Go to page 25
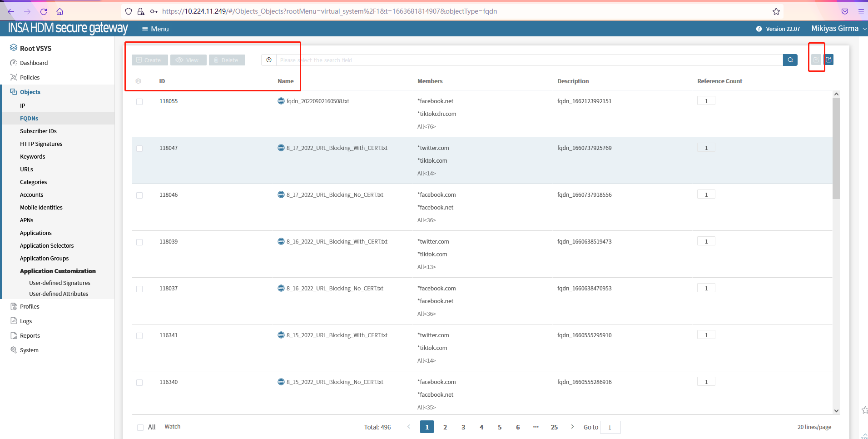This screenshot has height=439, width=868. [x=554, y=427]
